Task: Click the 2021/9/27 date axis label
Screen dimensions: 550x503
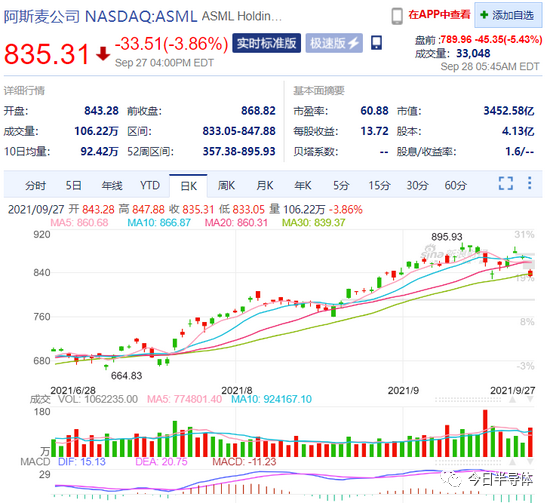Action: (512, 390)
